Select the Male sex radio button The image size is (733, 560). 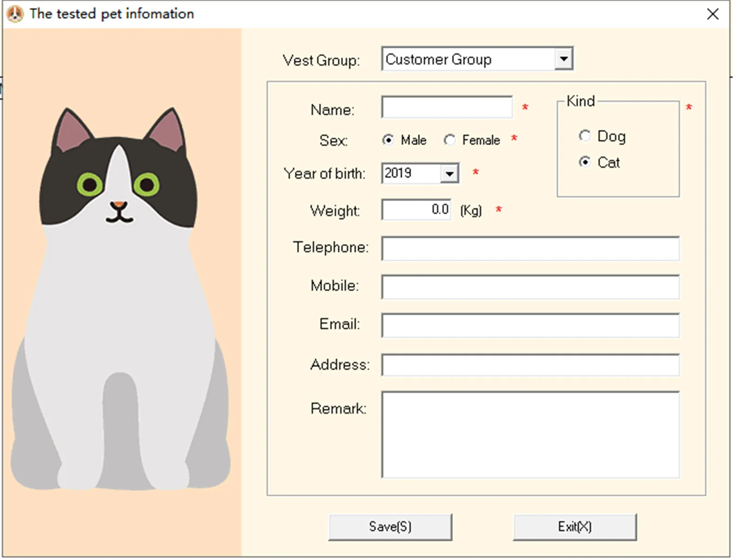coord(388,140)
